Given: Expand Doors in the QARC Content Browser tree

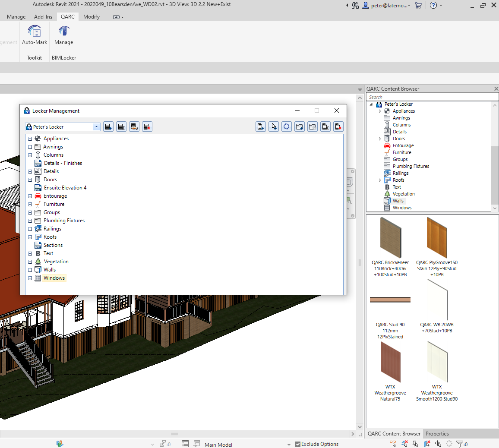Looking at the screenshot, I should pyautogui.click(x=380, y=139).
